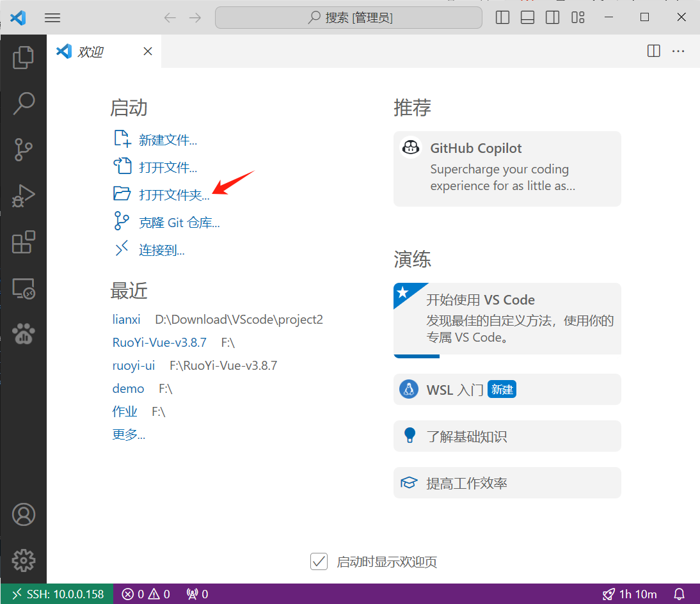Open Accounts menu in activity bar

(x=23, y=514)
